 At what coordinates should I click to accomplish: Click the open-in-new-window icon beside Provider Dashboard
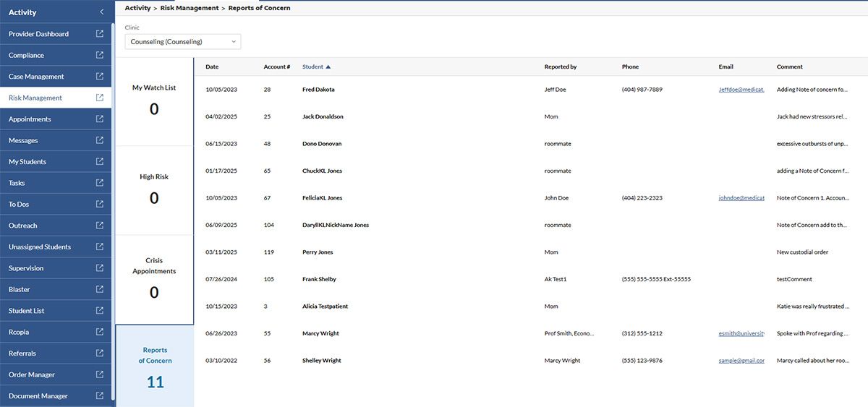[99, 34]
